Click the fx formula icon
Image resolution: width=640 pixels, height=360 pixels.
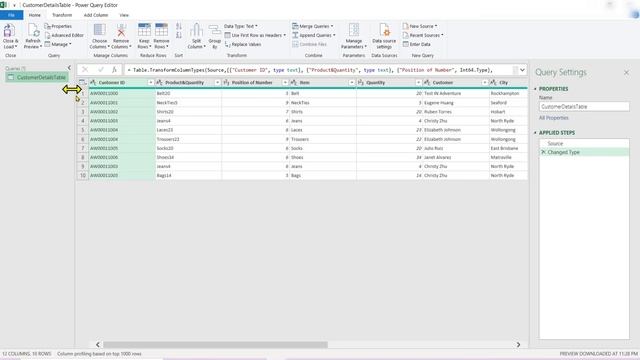pyautogui.click(x=114, y=70)
